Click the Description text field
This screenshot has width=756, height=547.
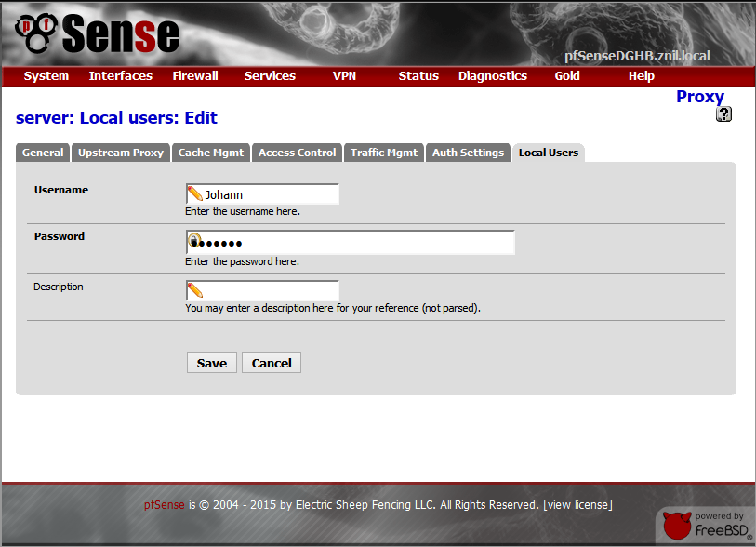coord(270,291)
